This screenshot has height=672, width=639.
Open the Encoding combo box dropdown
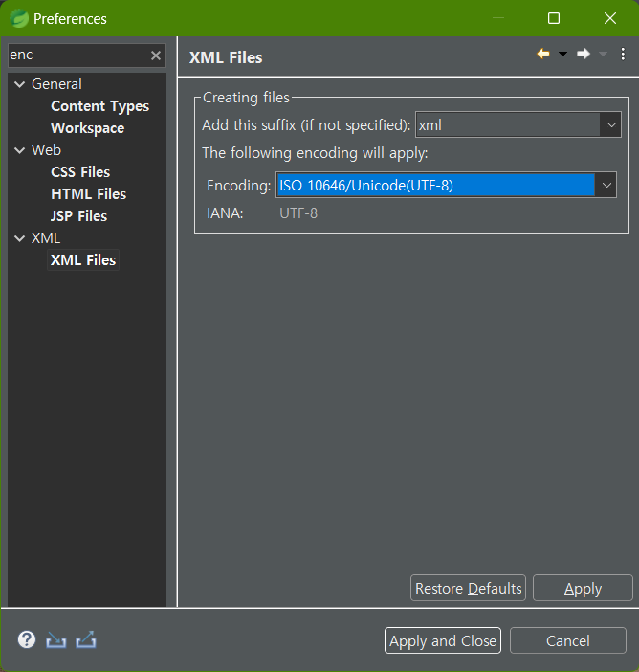tap(606, 185)
